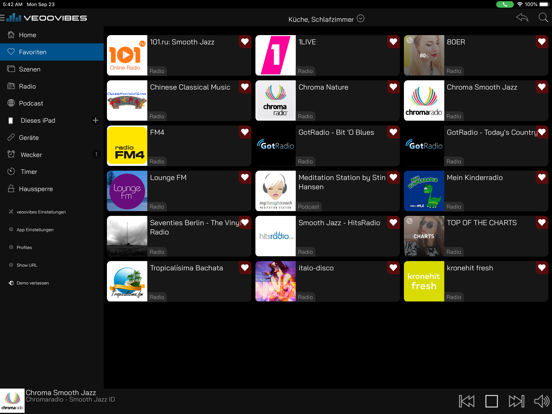
Task: Toggle the heart on 1LIVE
Action: pyautogui.click(x=393, y=42)
